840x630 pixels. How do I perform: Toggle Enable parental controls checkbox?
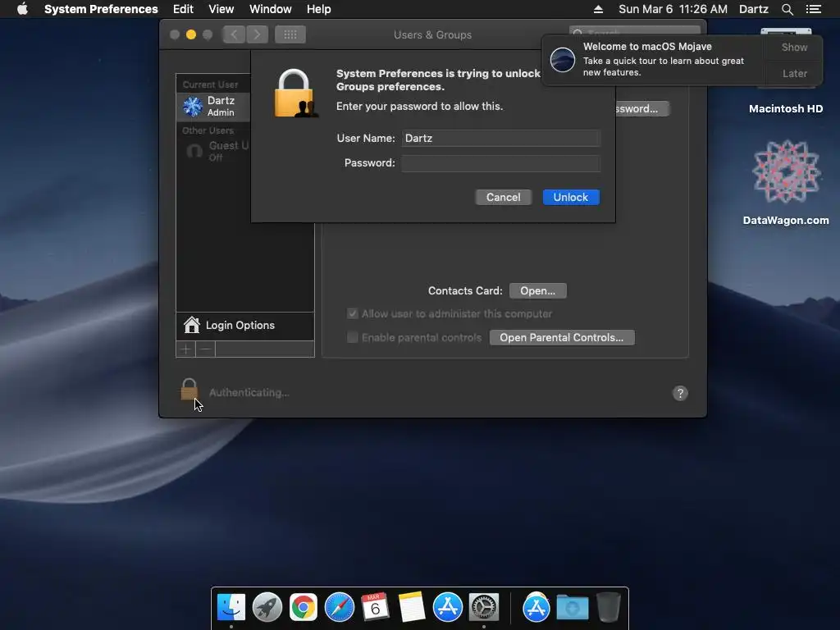point(353,337)
